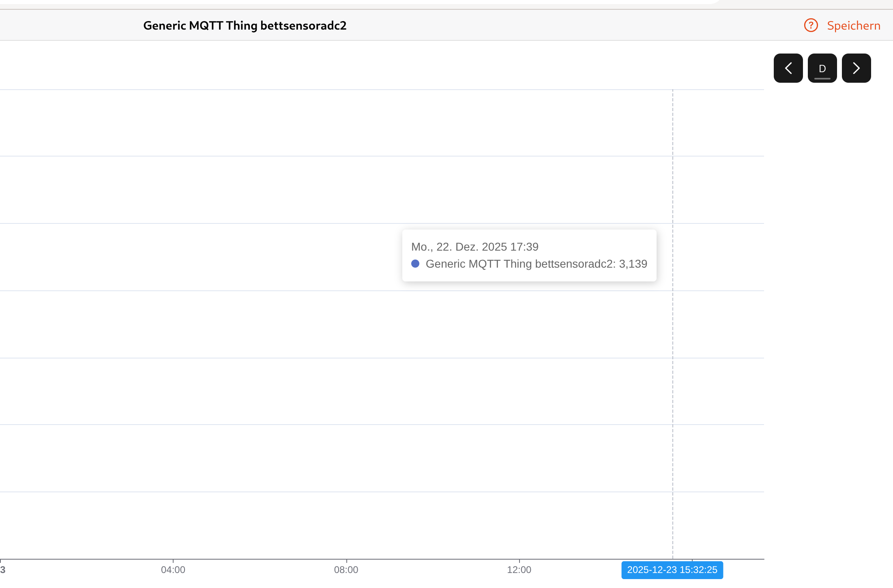Click the Generic MQTT Thing bettsensoradc2 title
Image resolution: width=893 pixels, height=588 pixels.
(x=245, y=26)
